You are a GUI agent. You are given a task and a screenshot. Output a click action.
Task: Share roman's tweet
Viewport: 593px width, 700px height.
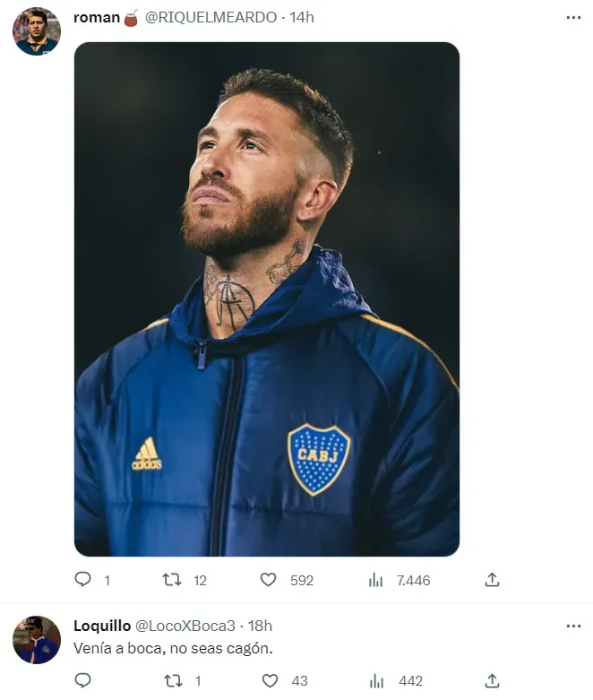(492, 580)
